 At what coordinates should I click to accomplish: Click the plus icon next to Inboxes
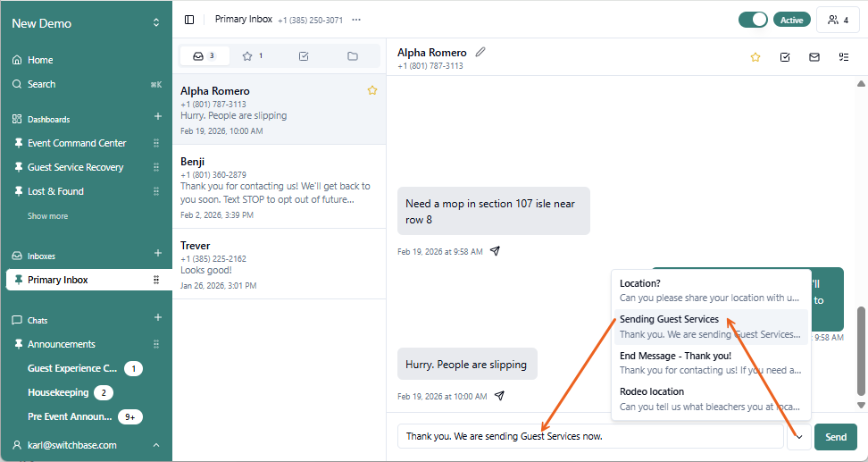pos(158,255)
